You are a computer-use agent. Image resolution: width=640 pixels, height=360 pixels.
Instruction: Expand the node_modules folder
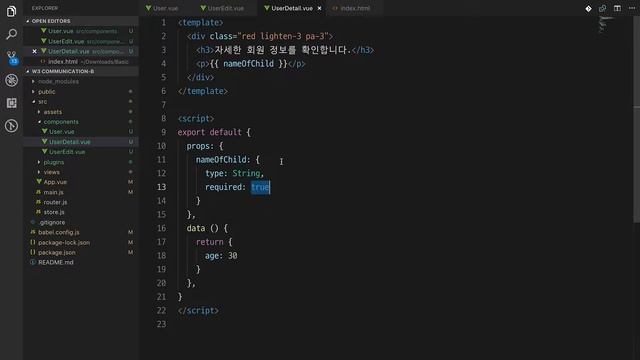[x=81, y=82]
